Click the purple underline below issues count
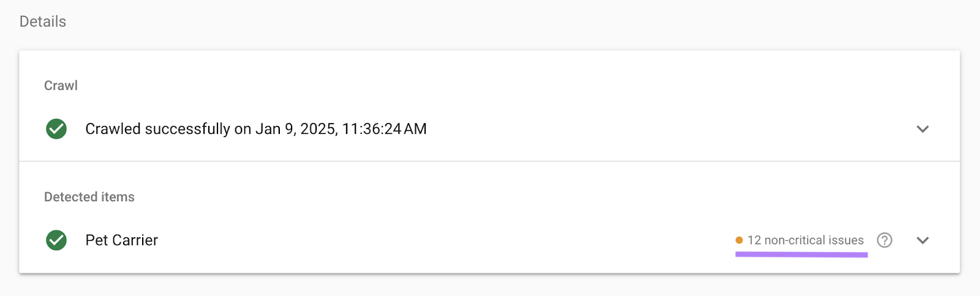The width and height of the screenshot is (980, 296). pos(801,254)
